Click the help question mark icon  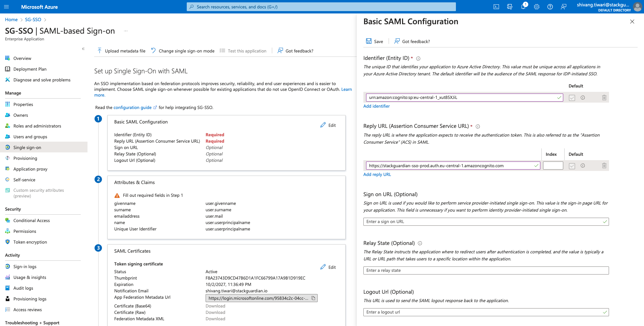pos(550,7)
